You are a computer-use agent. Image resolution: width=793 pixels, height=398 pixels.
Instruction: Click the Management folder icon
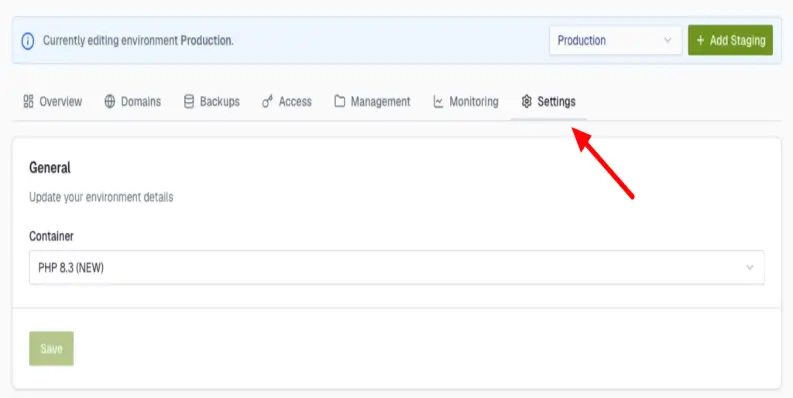pos(340,102)
